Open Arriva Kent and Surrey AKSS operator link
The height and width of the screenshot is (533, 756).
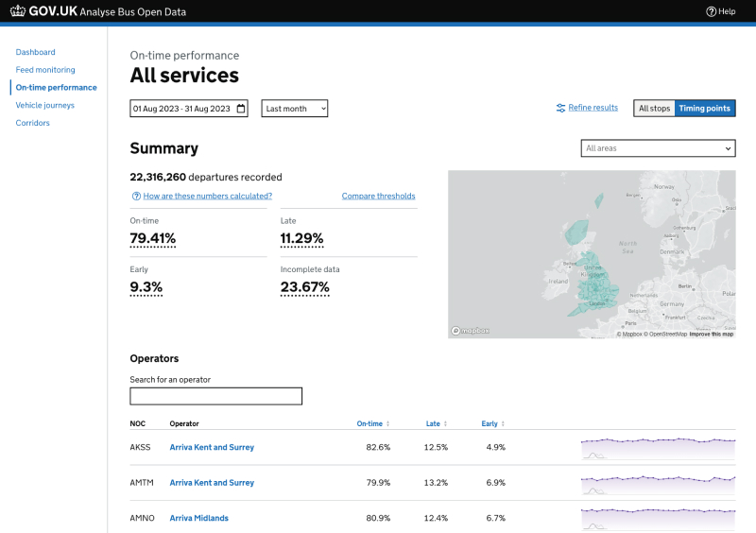(212, 447)
